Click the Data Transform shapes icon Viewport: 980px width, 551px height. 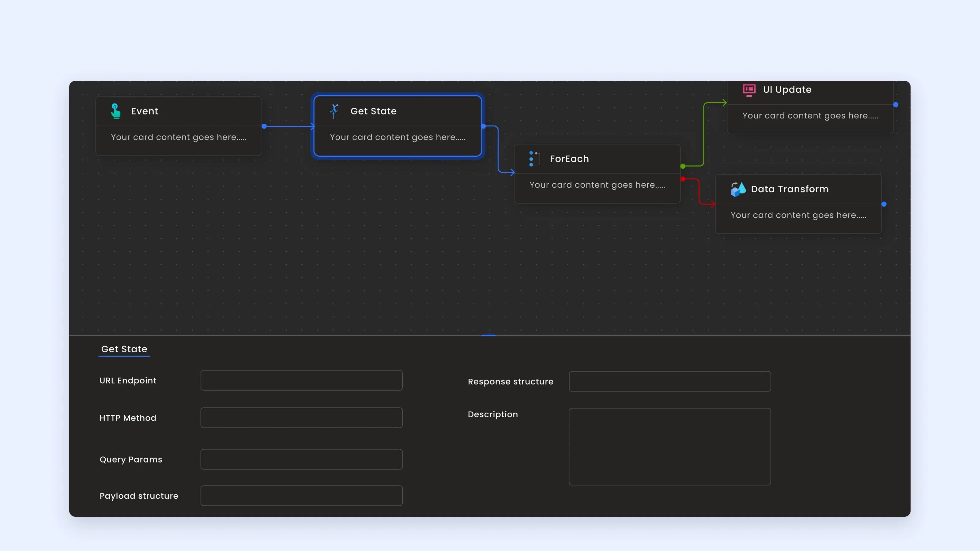[738, 189]
